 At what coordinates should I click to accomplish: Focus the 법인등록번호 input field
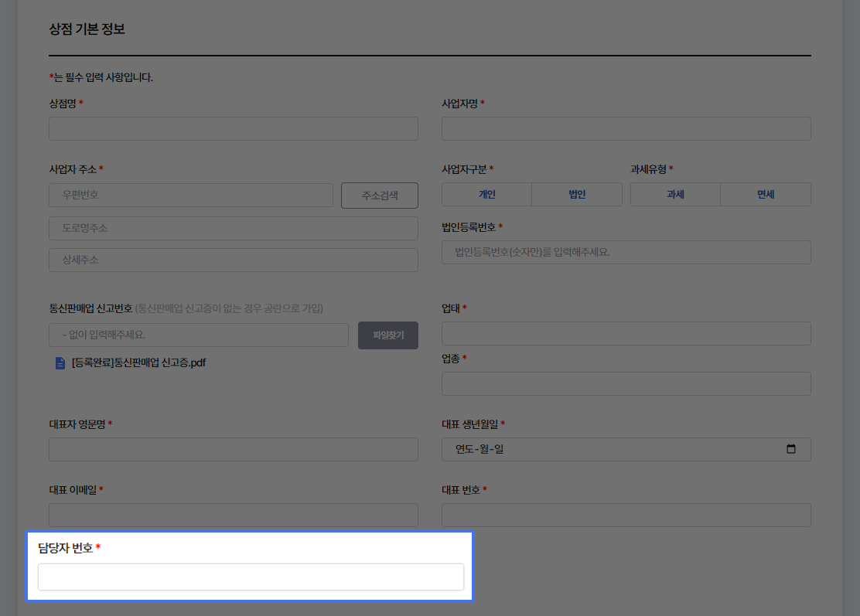pyautogui.click(x=626, y=253)
